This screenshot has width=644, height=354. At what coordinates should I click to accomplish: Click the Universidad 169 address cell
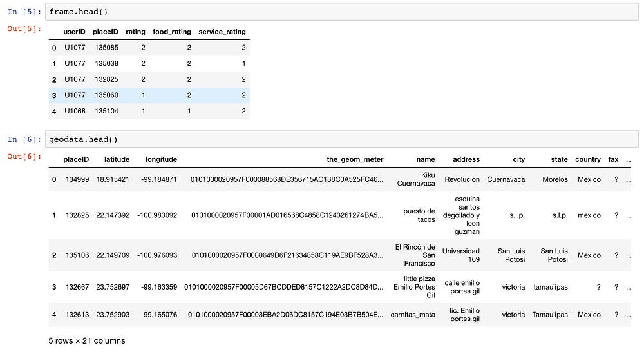click(461, 255)
